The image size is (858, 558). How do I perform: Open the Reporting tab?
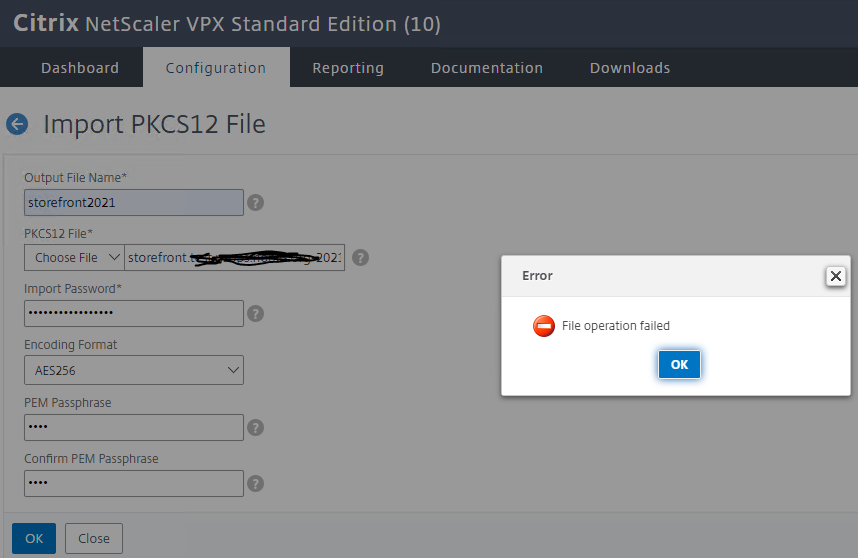(x=348, y=68)
